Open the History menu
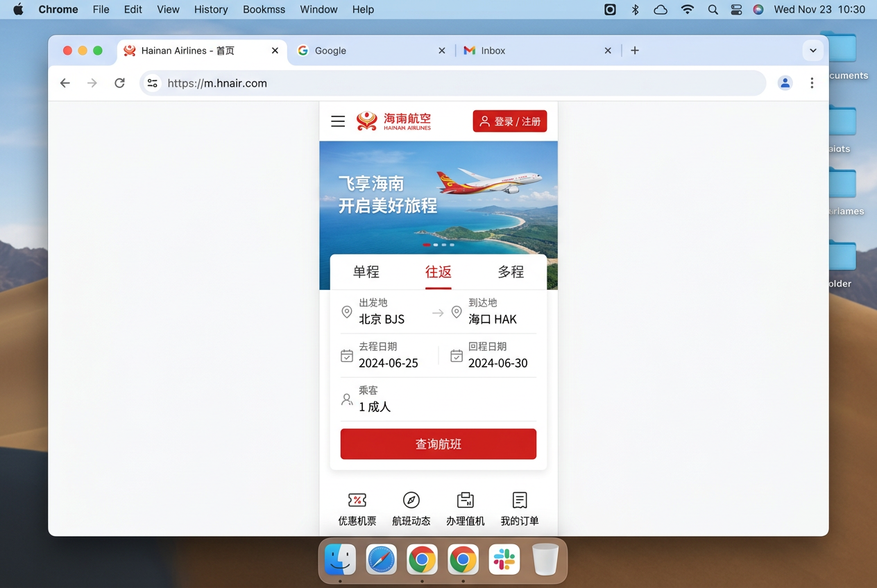The image size is (877, 588). [211, 9]
